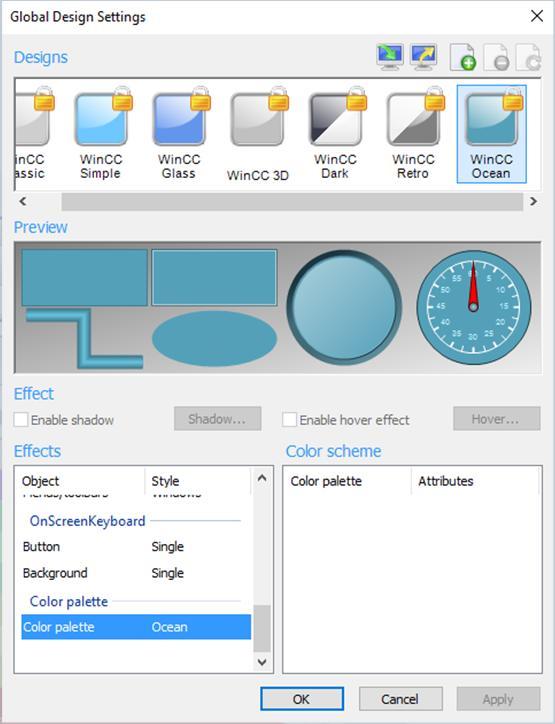Click the designs horizontal scrollbar track
Image resolution: width=555 pixels, height=724 pixels.
point(292,201)
